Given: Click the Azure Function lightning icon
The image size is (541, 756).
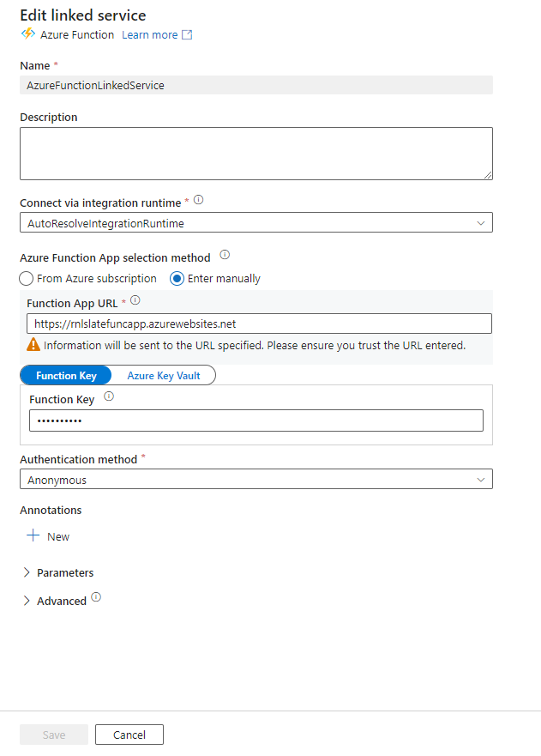Looking at the screenshot, I should pyautogui.click(x=28, y=34).
